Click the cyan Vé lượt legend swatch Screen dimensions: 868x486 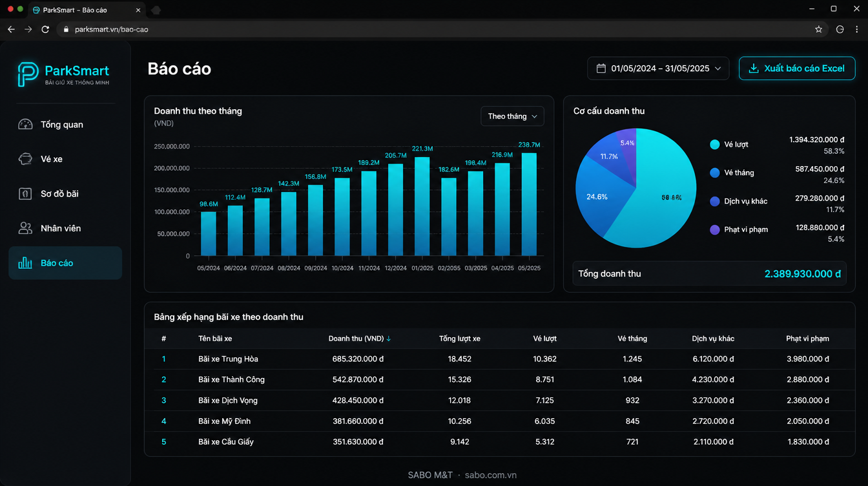714,145
